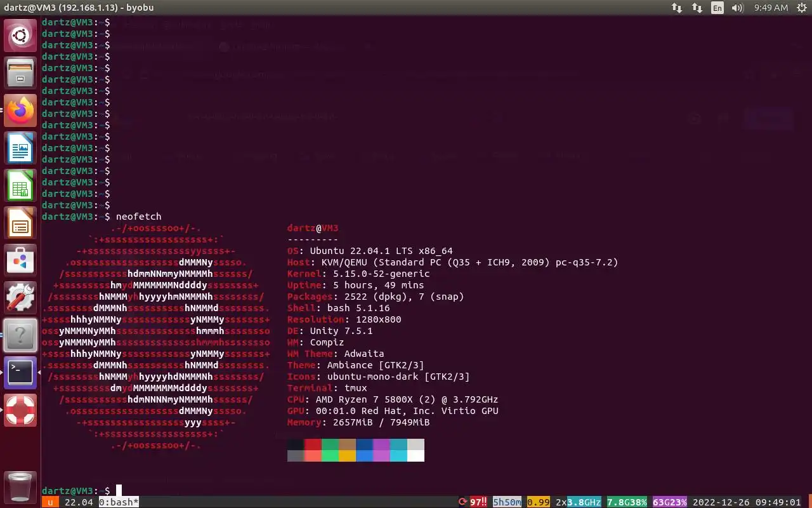Image resolution: width=812 pixels, height=508 pixels.
Task: Click the 'Host: KVM/QEMU' line
Action: point(452,262)
